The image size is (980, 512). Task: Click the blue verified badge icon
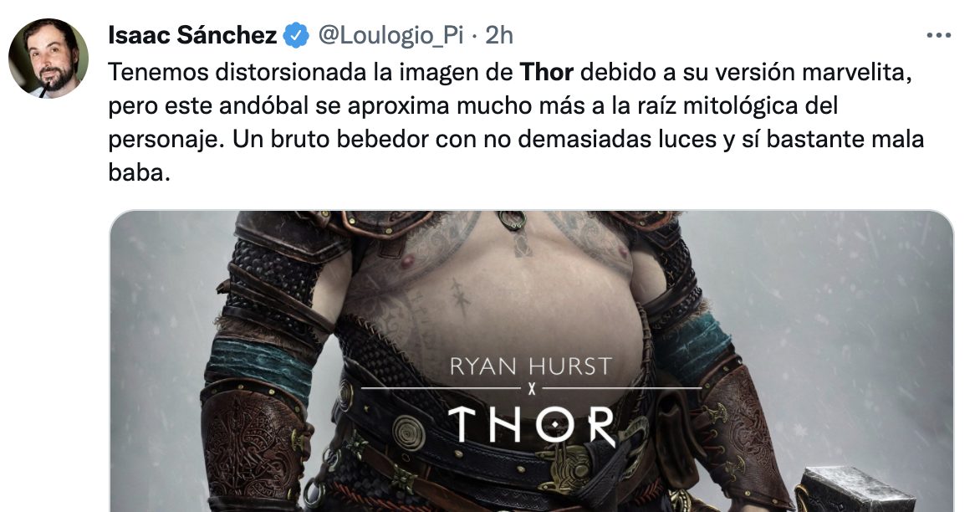296,36
